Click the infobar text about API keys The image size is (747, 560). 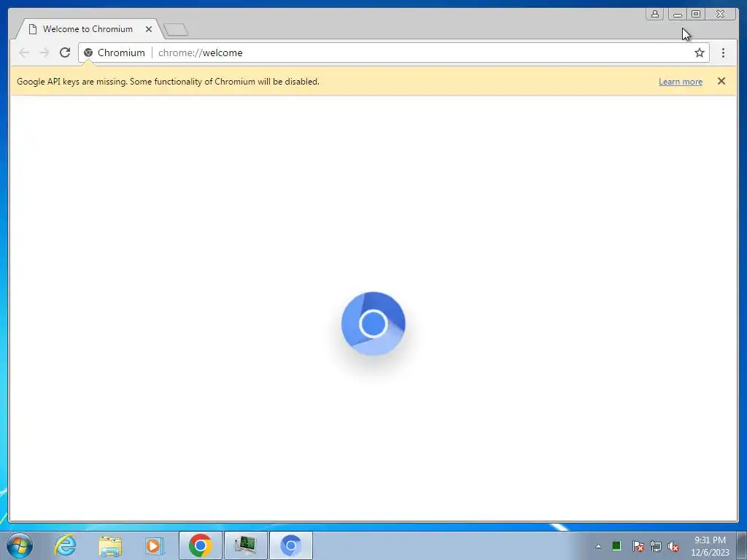point(168,82)
